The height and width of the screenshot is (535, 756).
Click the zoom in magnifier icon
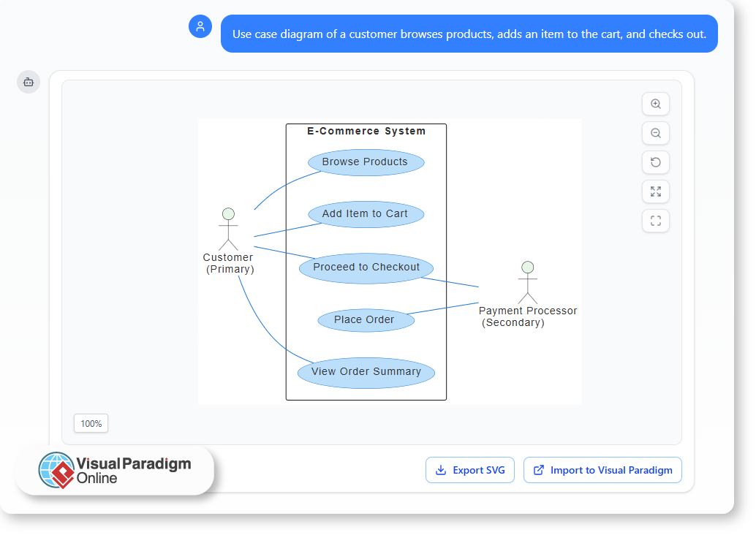[655, 105]
